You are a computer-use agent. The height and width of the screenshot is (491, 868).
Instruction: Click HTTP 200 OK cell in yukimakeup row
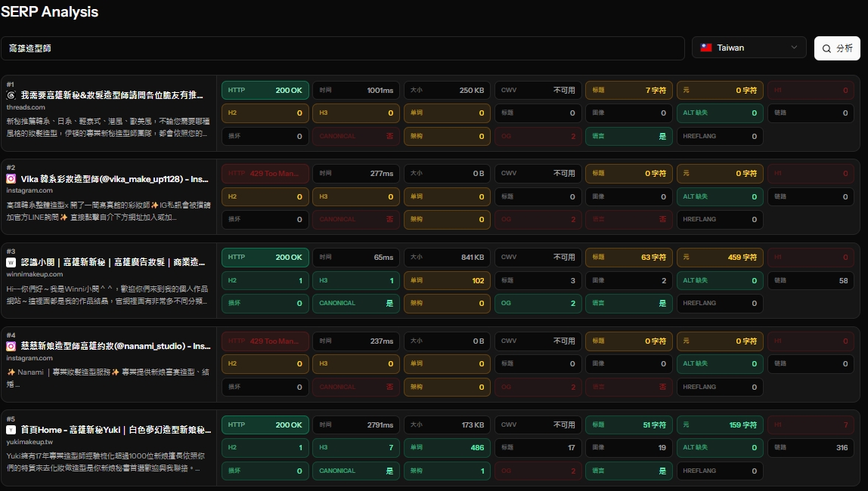coord(265,425)
